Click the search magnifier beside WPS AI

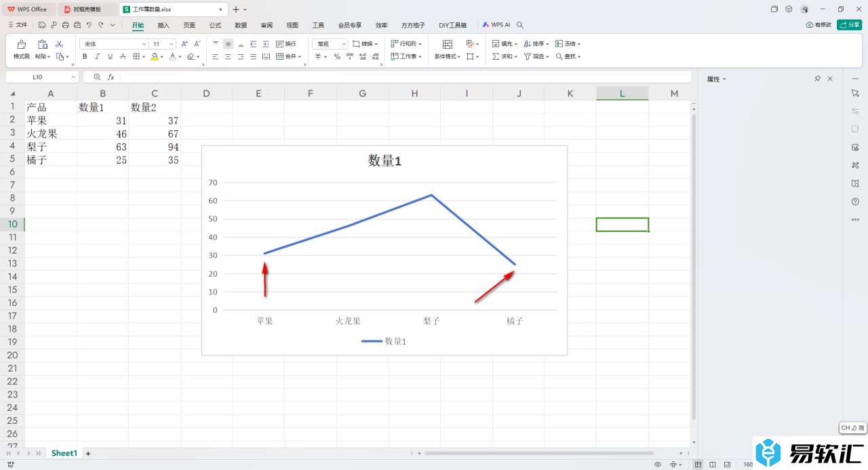coord(520,25)
